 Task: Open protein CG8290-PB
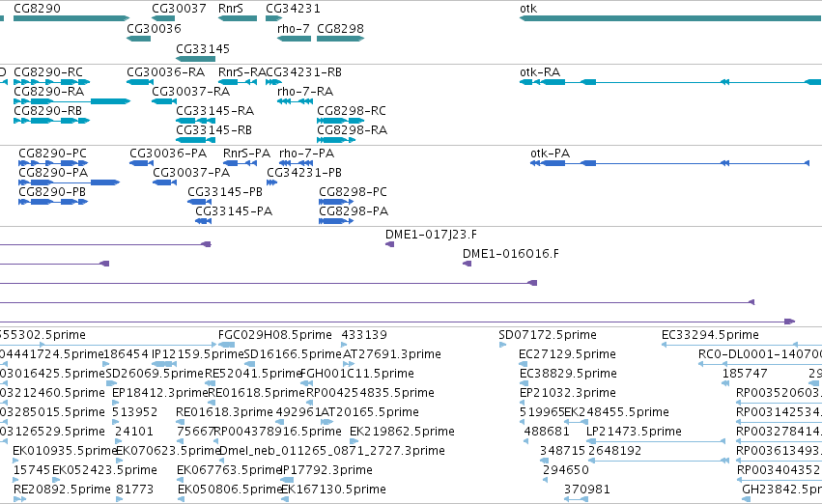(52, 192)
